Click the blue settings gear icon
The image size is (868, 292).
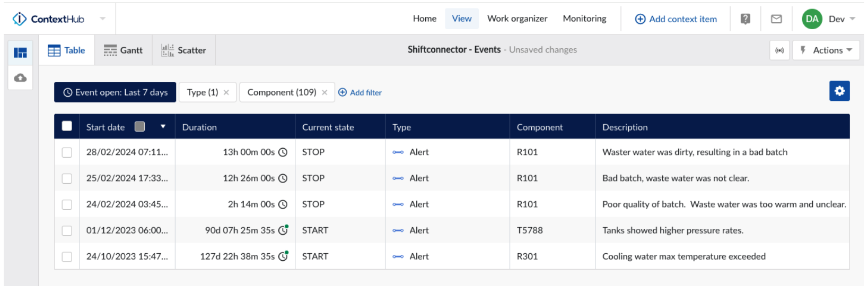pyautogui.click(x=839, y=91)
